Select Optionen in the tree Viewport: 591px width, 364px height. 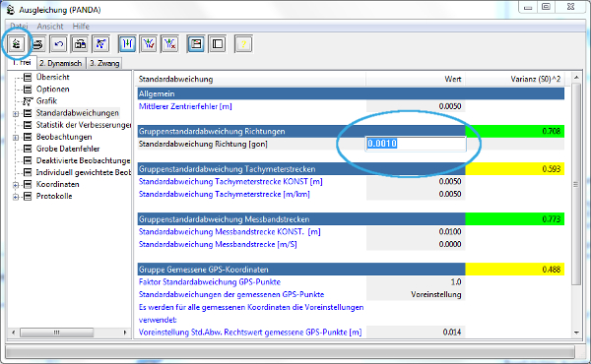pyautogui.click(x=53, y=90)
